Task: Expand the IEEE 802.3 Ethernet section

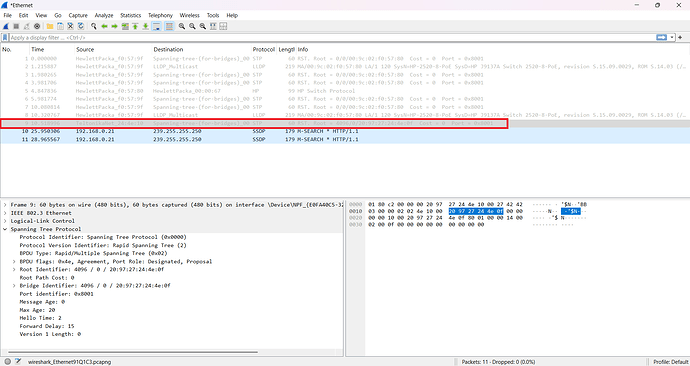Action: (x=5, y=213)
